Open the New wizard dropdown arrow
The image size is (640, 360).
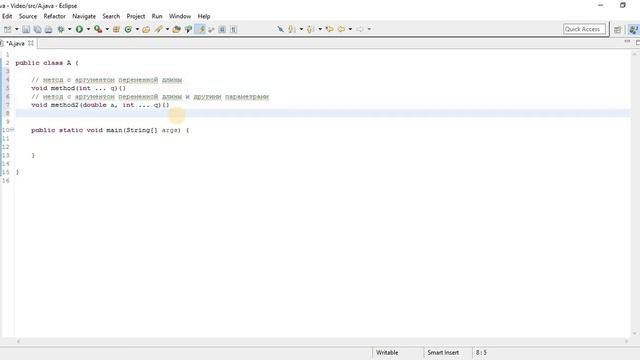click(x=17, y=29)
